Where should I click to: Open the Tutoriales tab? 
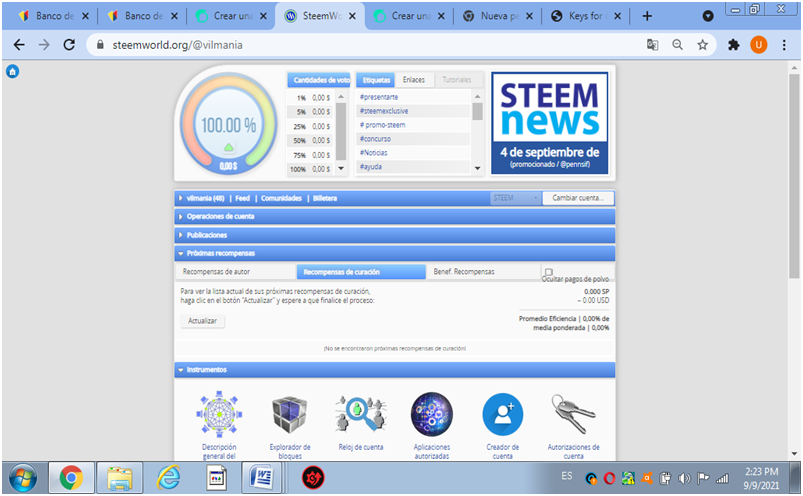pyautogui.click(x=456, y=80)
